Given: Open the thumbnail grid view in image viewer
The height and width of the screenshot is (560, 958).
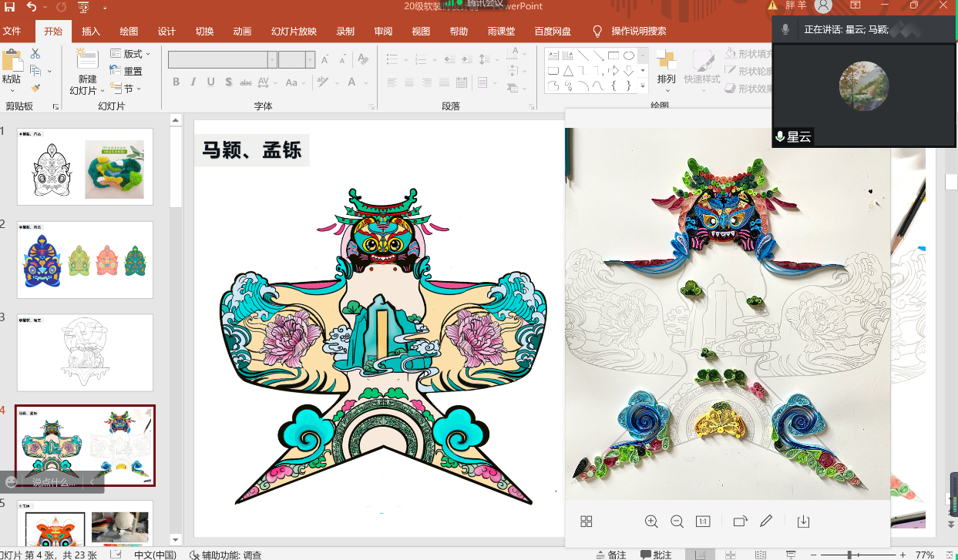Looking at the screenshot, I should click(587, 521).
